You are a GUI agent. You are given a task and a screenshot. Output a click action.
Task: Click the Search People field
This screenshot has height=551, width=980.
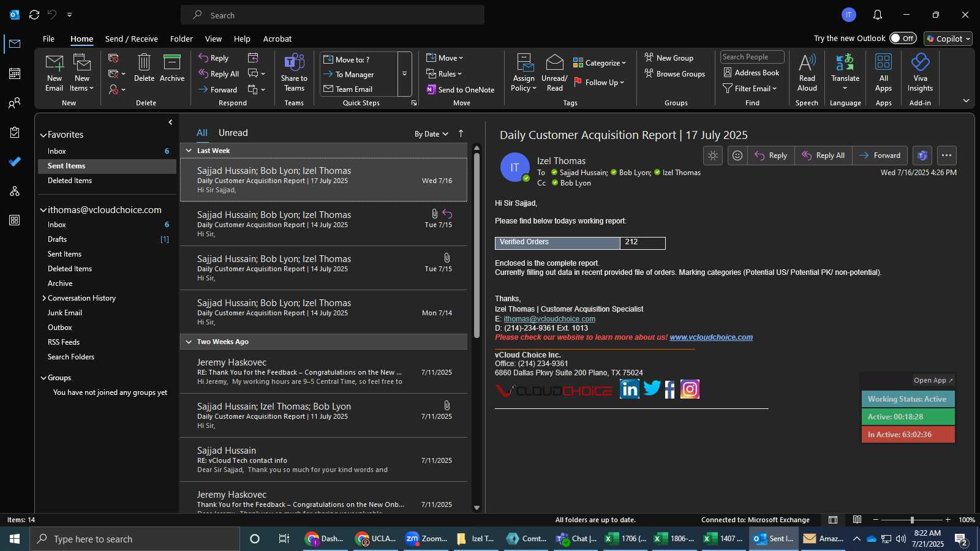click(752, 57)
